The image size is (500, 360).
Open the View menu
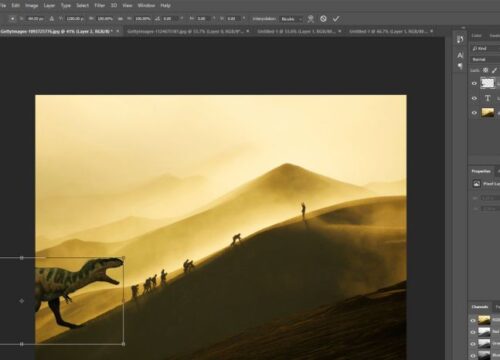tap(127, 5)
